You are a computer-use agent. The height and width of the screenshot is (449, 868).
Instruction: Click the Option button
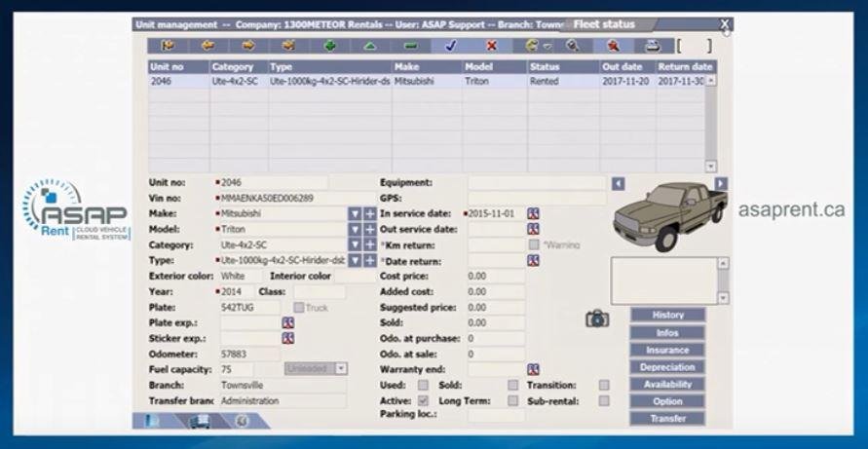coord(667,401)
